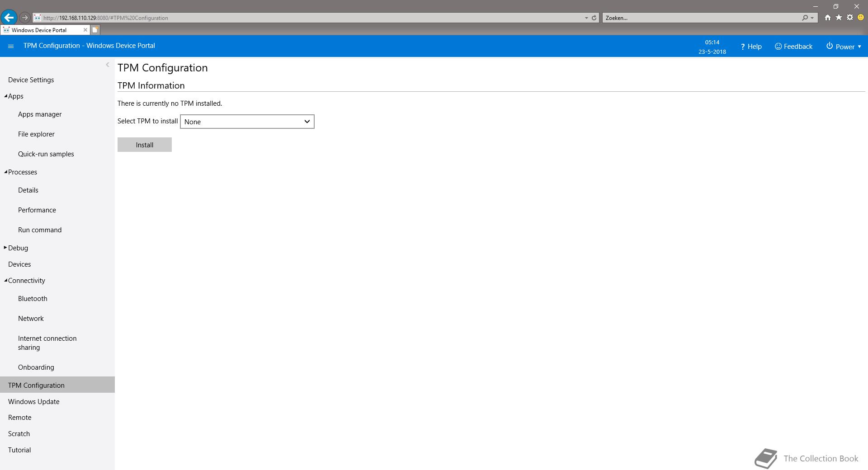Open Windows Update page
The height and width of the screenshot is (470, 868).
pyautogui.click(x=34, y=402)
